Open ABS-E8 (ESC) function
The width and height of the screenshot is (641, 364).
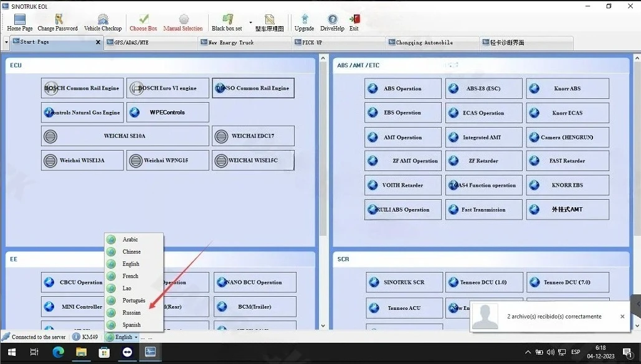point(483,88)
